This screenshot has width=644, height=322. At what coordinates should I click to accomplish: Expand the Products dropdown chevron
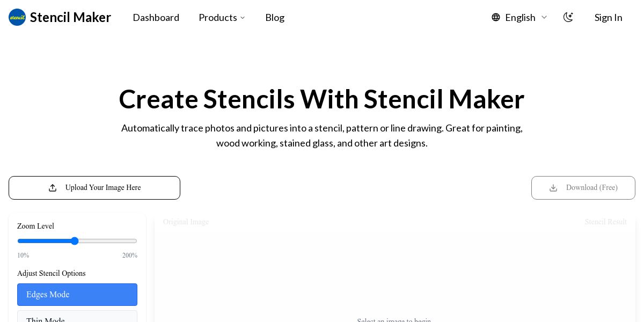tap(243, 18)
